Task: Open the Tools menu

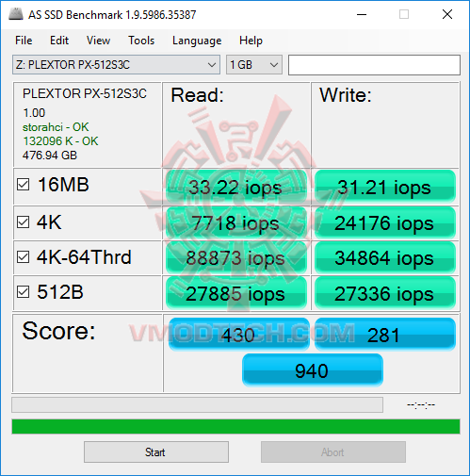Action: pyautogui.click(x=141, y=41)
